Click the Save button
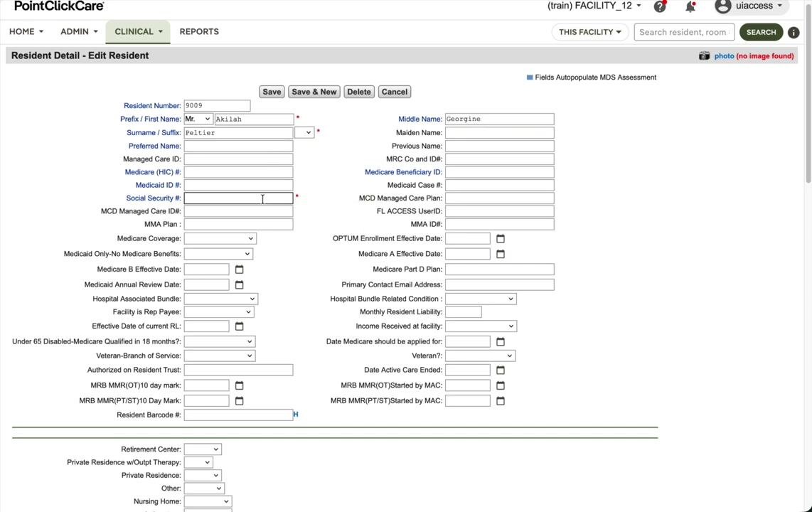Viewport: 812px width, 512px height. point(272,92)
